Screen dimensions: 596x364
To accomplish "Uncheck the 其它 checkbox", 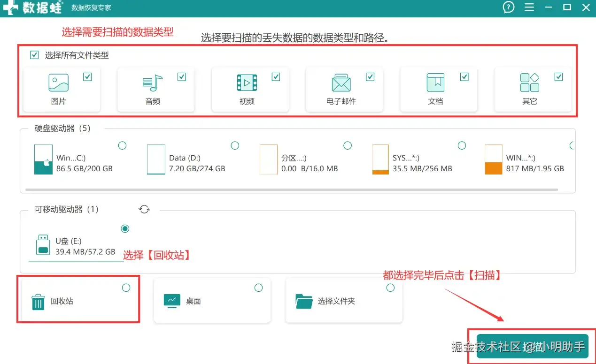I will pyautogui.click(x=558, y=77).
